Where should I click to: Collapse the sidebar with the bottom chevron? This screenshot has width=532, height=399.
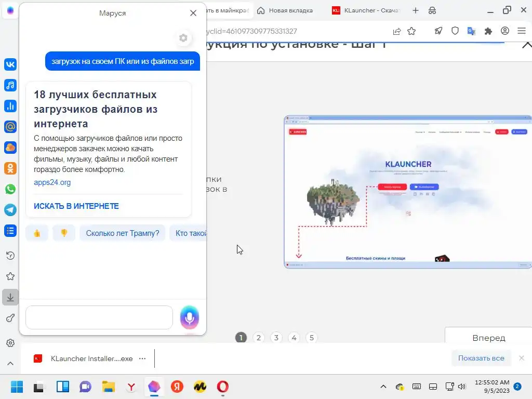point(10,363)
